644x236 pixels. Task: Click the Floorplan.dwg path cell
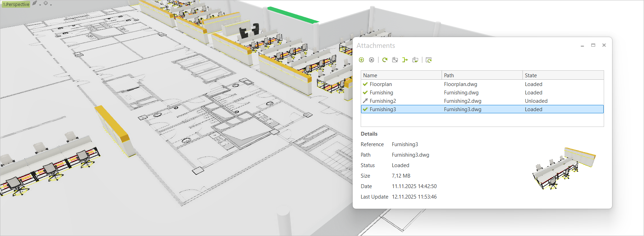[x=461, y=84]
